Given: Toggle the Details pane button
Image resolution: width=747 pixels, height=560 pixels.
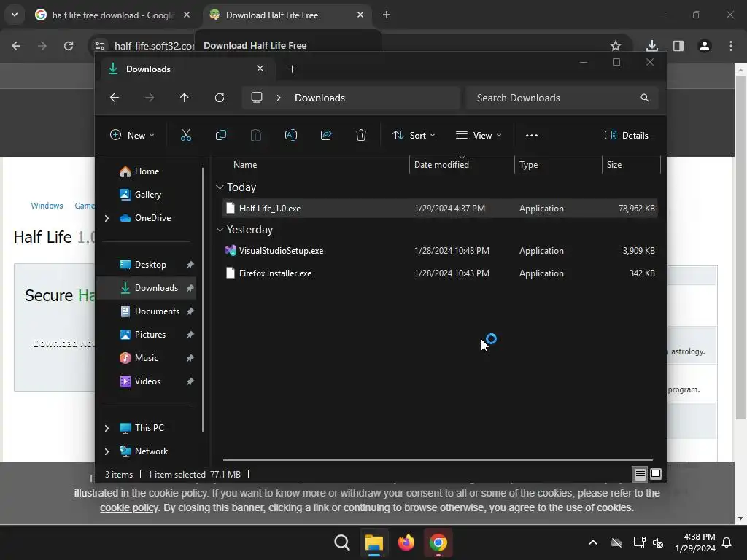Looking at the screenshot, I should coord(626,135).
